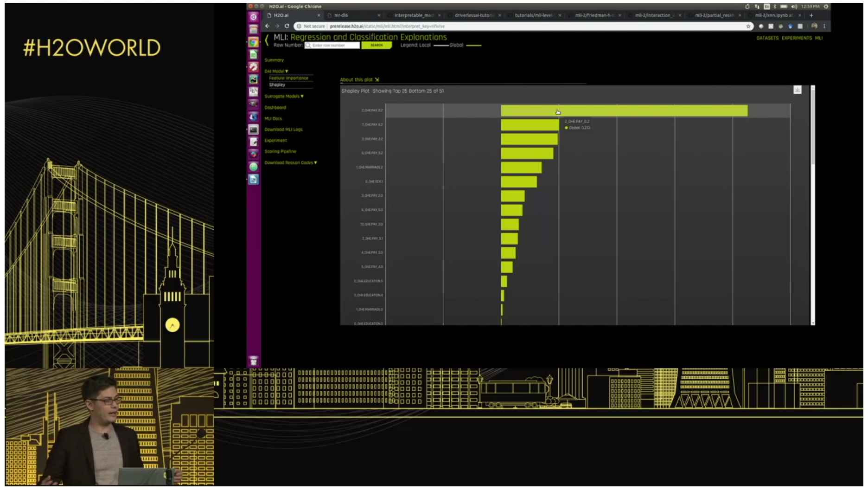Click the 'Showing Top 25 Bottom 25 of 51' text

[x=408, y=91]
